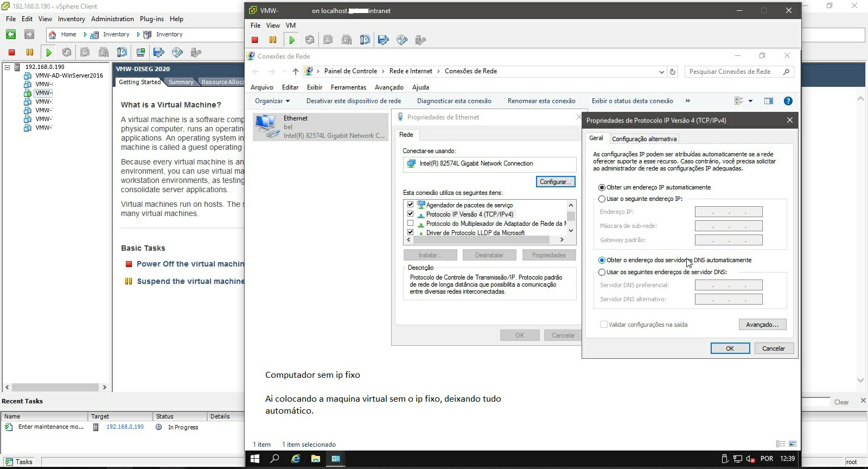Open blue help icon in Conexões de Rede
This screenshot has height=469, width=868.
tap(788, 101)
